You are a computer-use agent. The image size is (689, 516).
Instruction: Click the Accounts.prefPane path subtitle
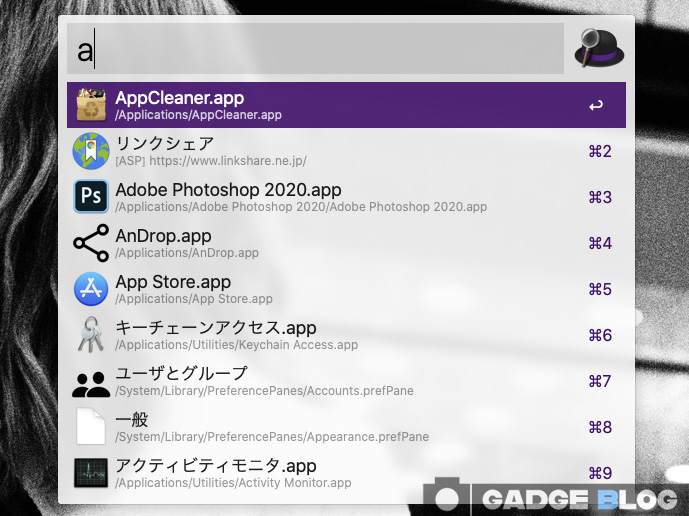point(264,391)
